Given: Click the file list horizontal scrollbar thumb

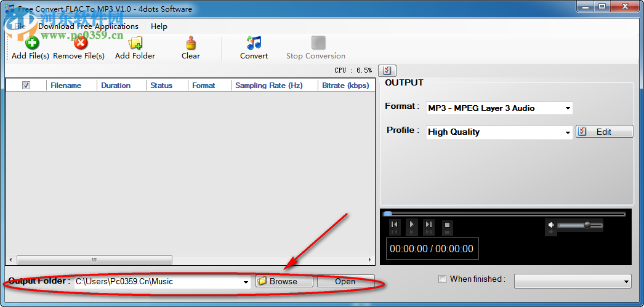Looking at the screenshot, I should pyautogui.click(x=94, y=260).
